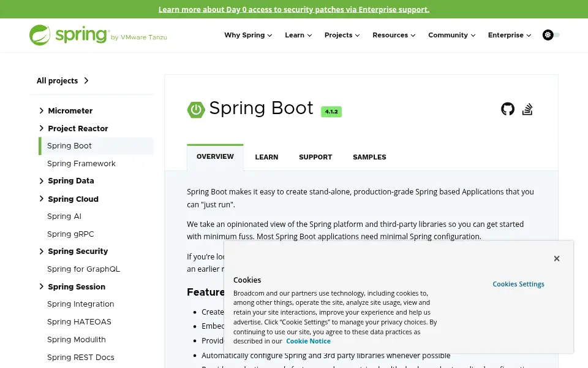Click the "by VMware Tanzu" text

coord(139,37)
